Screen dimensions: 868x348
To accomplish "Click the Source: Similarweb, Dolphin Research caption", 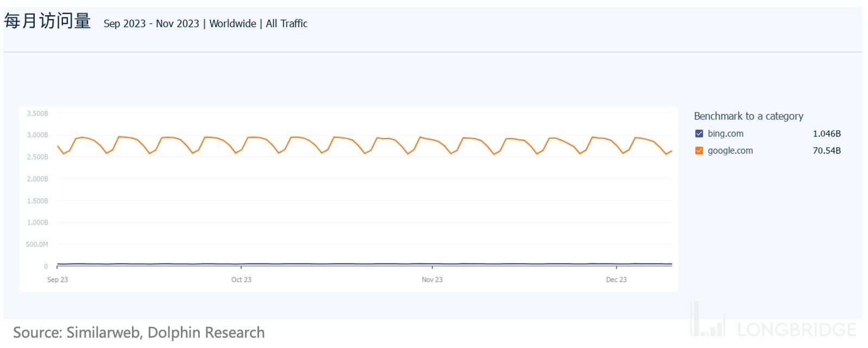I will click(139, 333).
